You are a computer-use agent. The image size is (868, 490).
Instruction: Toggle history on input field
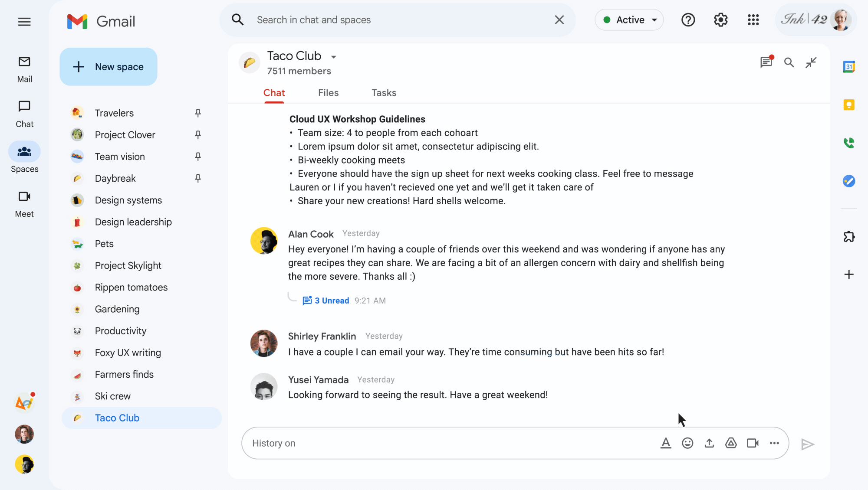273,443
